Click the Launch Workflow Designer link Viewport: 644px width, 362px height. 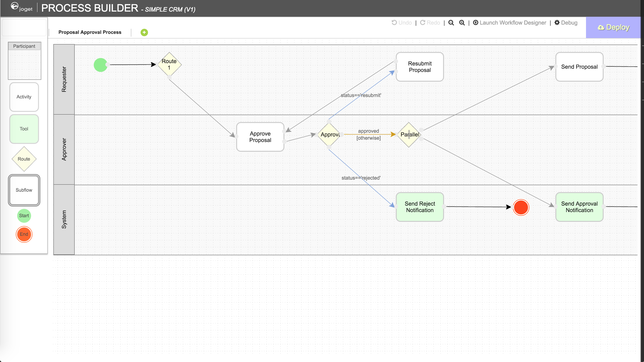pyautogui.click(x=510, y=23)
